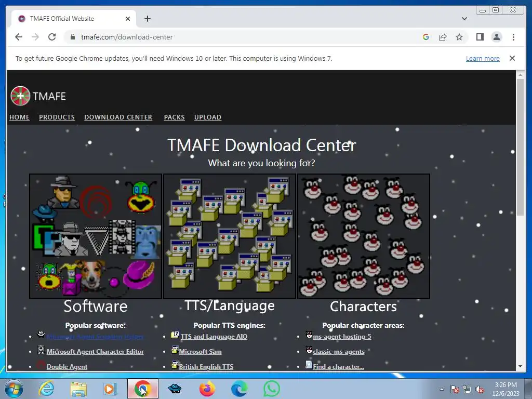Click the network tray icon
Viewport: 532px width, 399px height.
467,389
